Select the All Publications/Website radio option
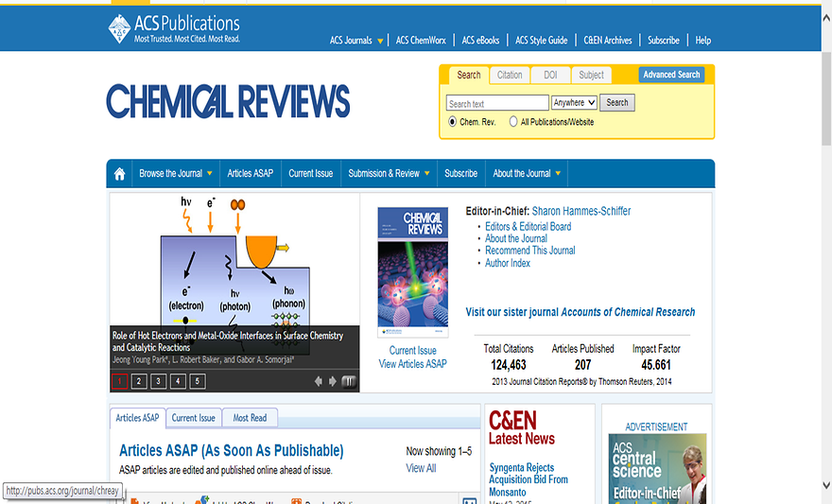The height and width of the screenshot is (504, 832). click(x=513, y=122)
